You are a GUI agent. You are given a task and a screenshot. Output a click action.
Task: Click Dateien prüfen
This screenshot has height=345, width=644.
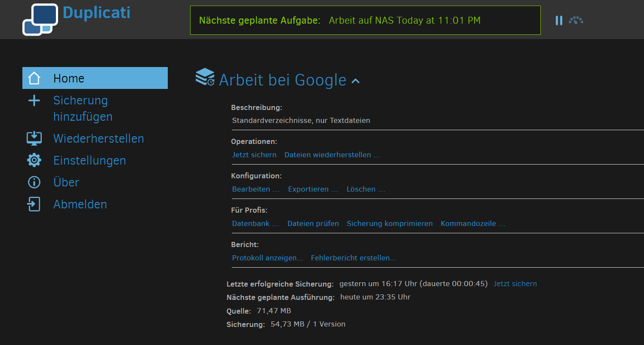click(313, 223)
